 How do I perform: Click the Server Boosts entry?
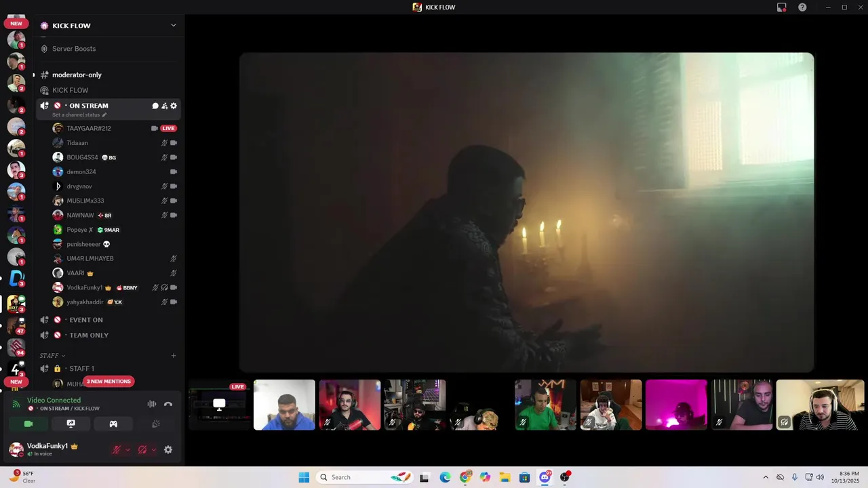point(74,49)
